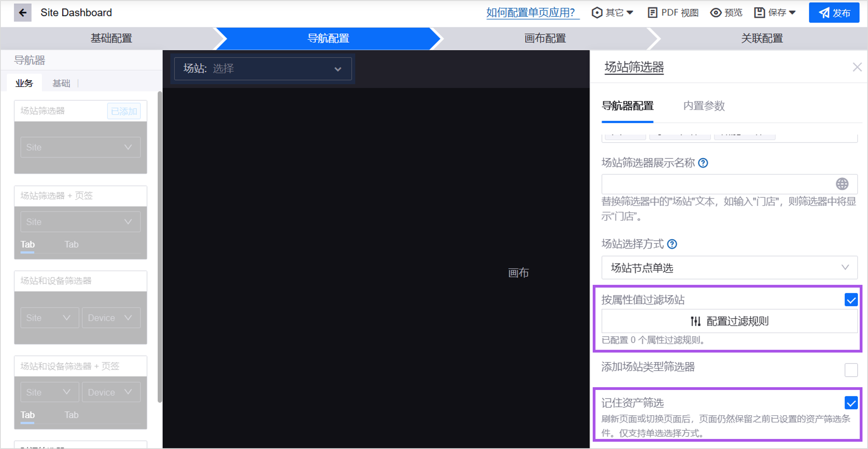Go to 画布配置 step
Screen dimensions: 868x449
pyautogui.click(x=545, y=38)
